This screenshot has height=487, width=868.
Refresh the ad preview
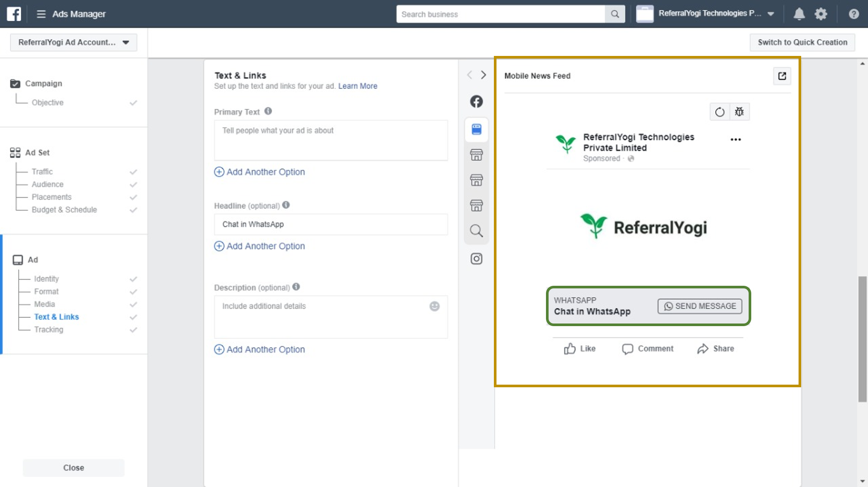(x=720, y=112)
